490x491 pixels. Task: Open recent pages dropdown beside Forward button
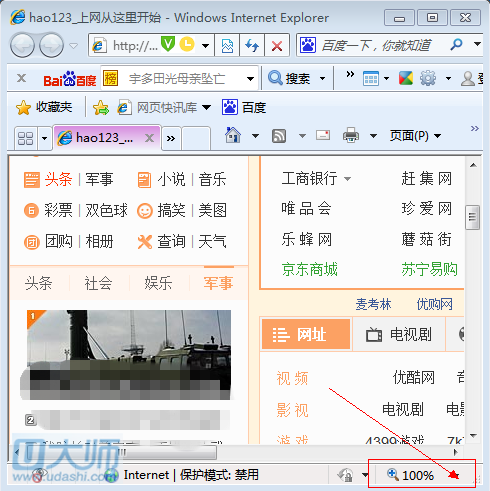(73, 45)
